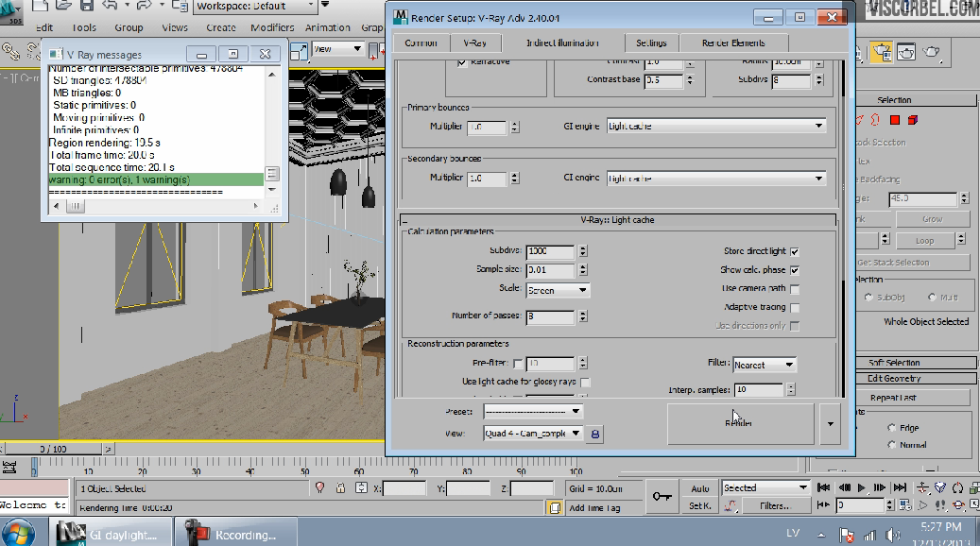Click the Set Keys key icon
Screen dimensions: 980x546
pos(662,496)
